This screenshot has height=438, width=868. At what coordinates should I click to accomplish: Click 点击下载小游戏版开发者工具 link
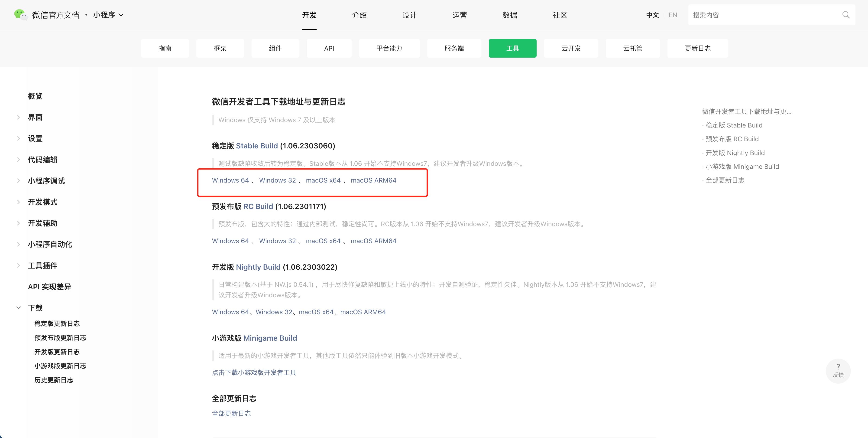pos(254,373)
